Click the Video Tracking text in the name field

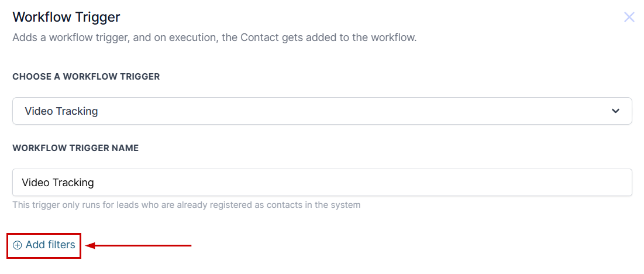pyautogui.click(x=58, y=183)
